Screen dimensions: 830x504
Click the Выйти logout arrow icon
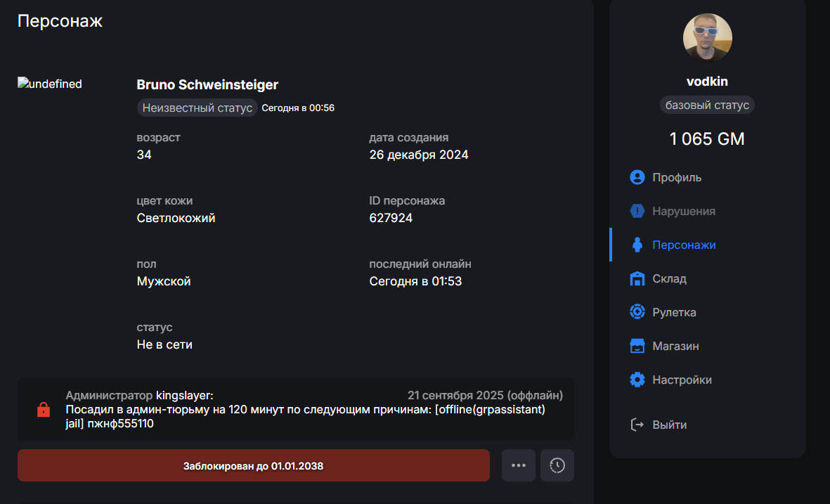(637, 425)
